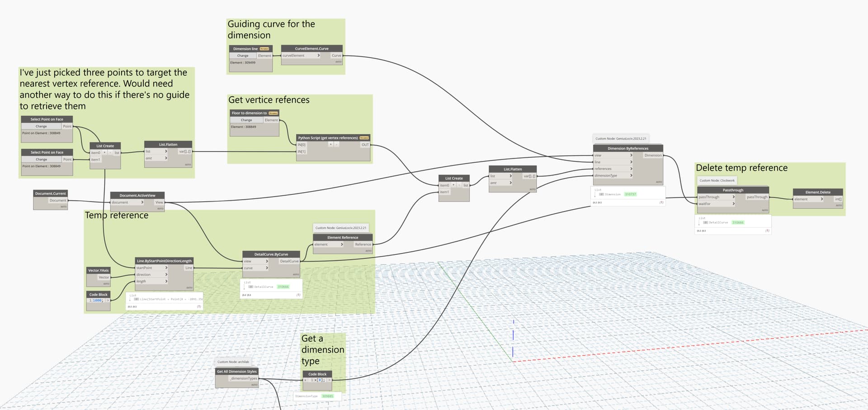
Task: Add an input port to the Python Script node
Action: click(330, 145)
